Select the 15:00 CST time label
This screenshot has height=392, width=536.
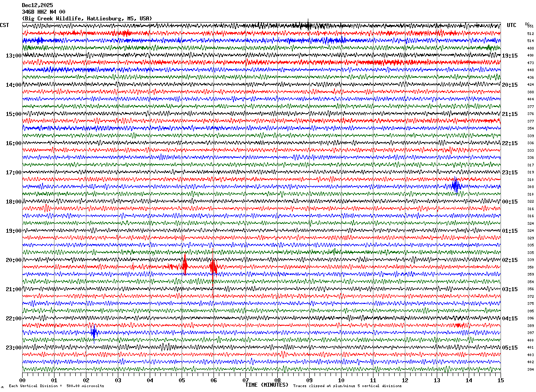tap(13, 114)
